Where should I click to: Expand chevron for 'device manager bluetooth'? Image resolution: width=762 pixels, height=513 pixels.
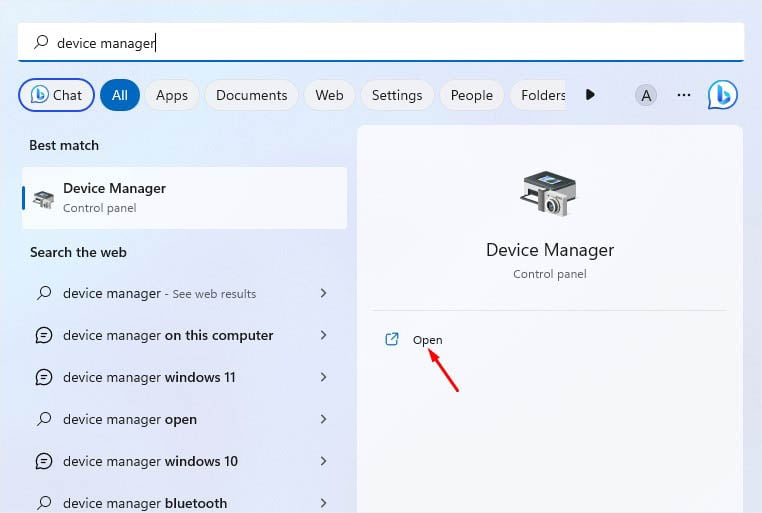[x=323, y=503]
